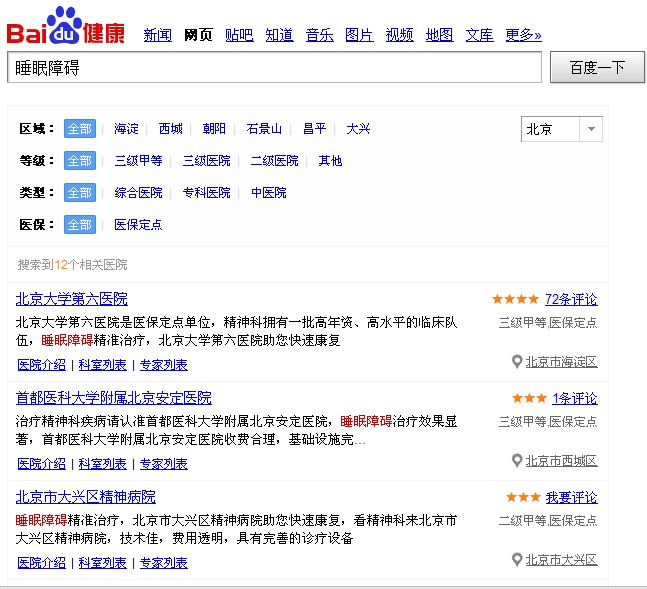
Task: Filter level by 三级医院
Action: click(206, 161)
